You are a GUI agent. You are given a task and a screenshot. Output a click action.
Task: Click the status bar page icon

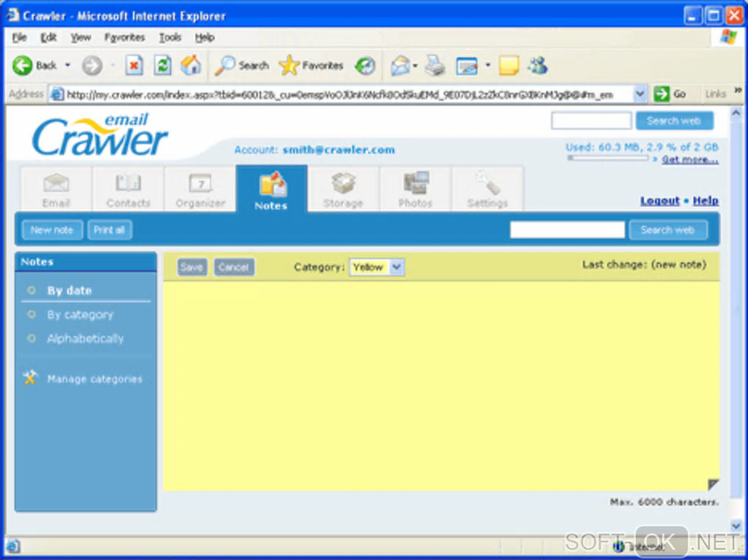[13, 547]
